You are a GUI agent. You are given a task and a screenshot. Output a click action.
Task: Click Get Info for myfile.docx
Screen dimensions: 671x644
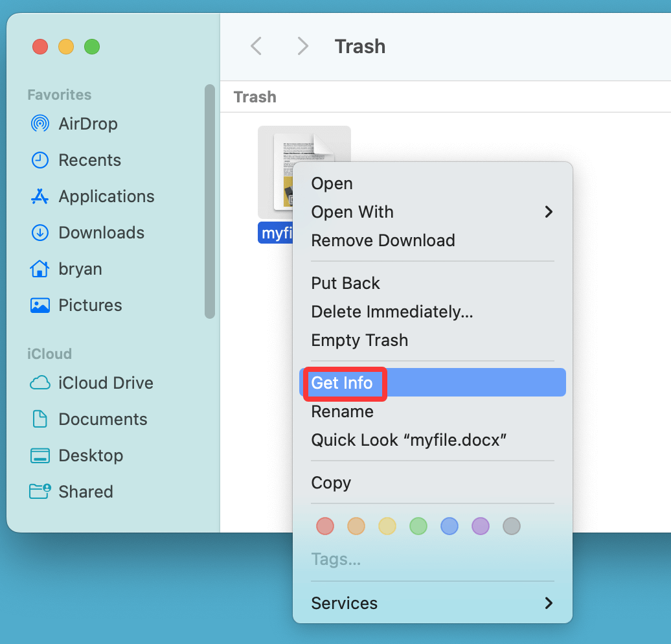pyautogui.click(x=343, y=383)
